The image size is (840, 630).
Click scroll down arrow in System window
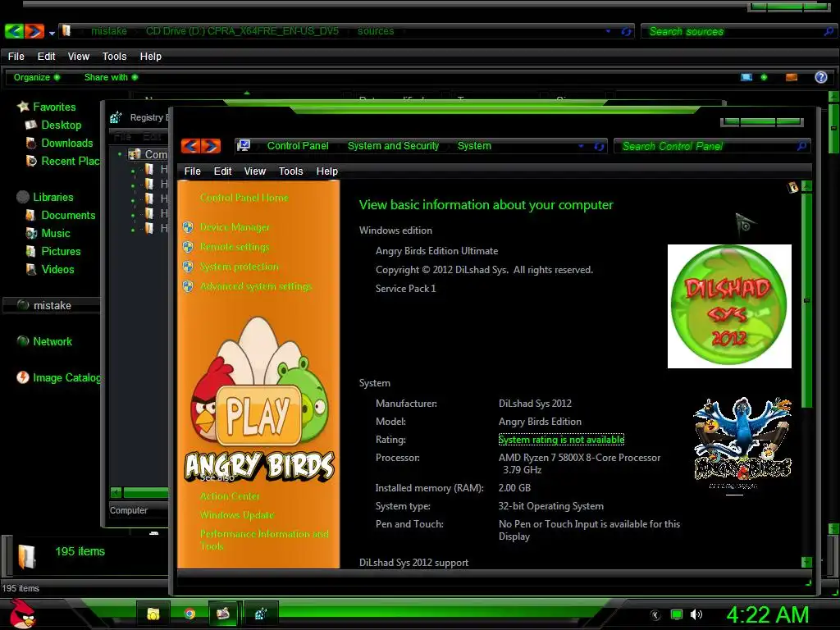[806, 562]
